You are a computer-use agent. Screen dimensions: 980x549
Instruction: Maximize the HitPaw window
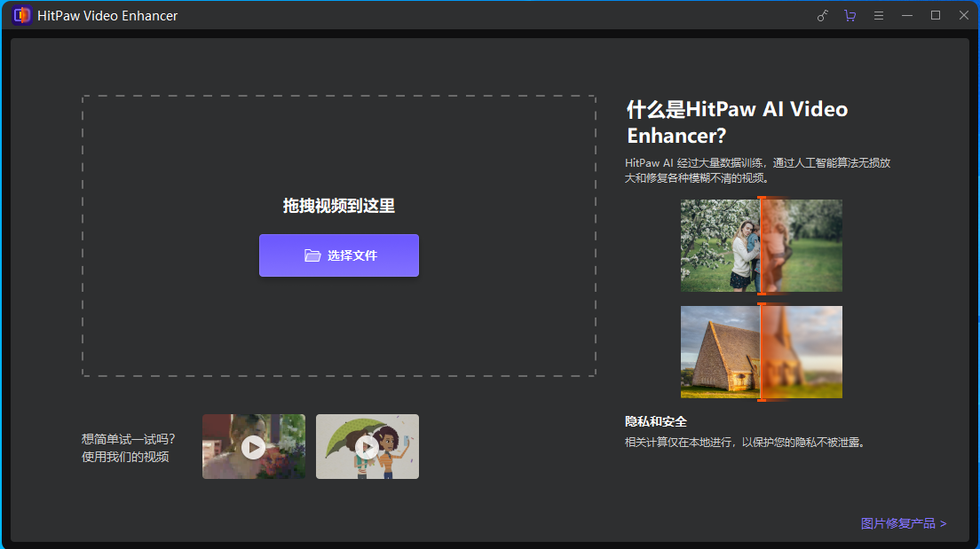tap(935, 16)
